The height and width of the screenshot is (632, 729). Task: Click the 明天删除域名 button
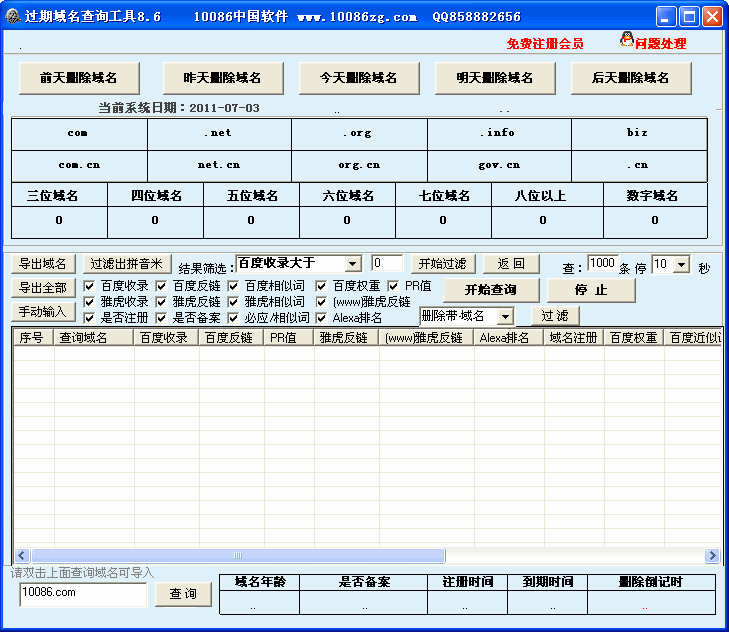[495, 78]
